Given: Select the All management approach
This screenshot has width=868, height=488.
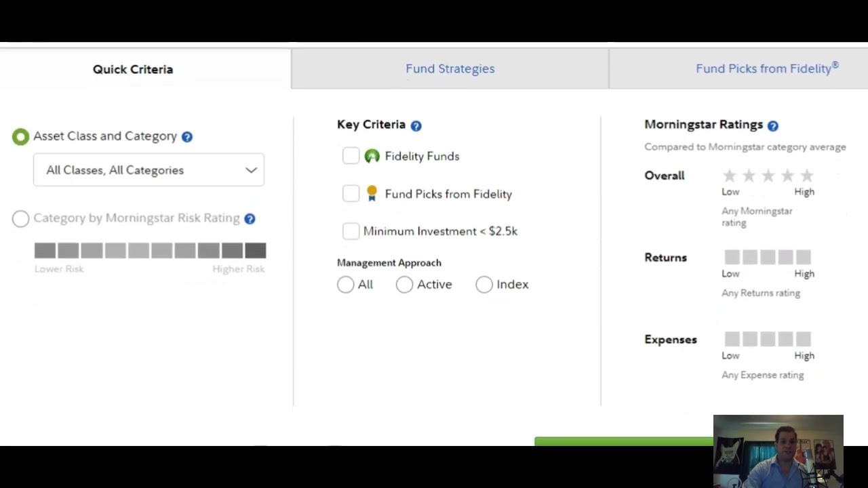Looking at the screenshot, I should click(x=345, y=285).
